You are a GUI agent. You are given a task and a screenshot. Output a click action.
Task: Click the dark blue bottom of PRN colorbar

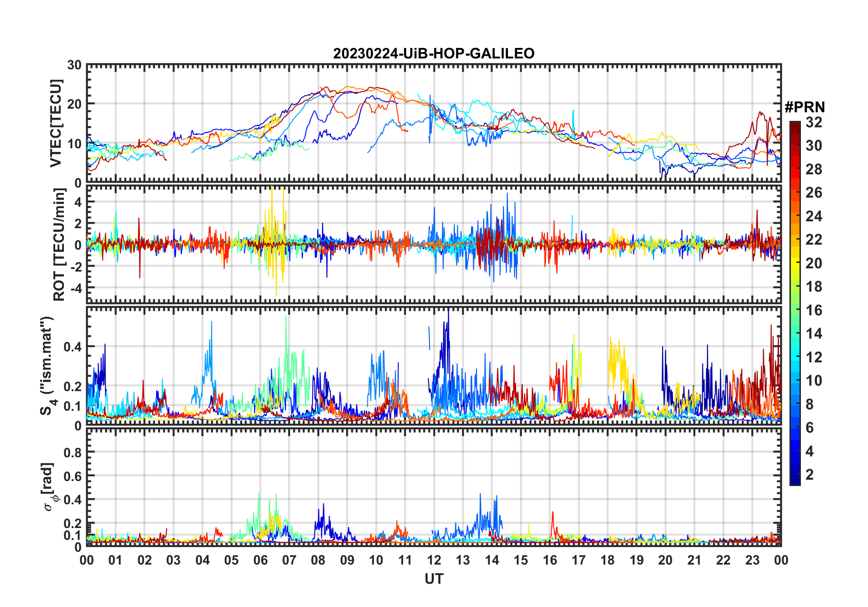[x=795, y=480]
